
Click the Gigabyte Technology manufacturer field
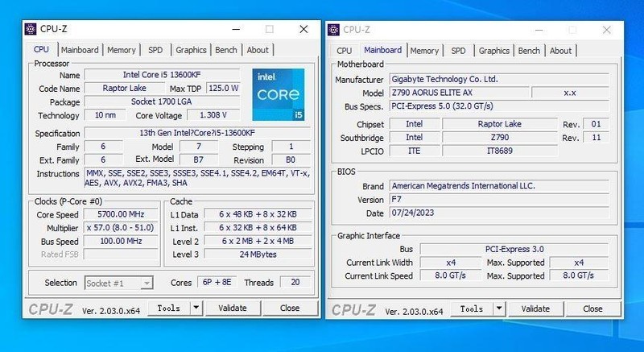(499, 79)
